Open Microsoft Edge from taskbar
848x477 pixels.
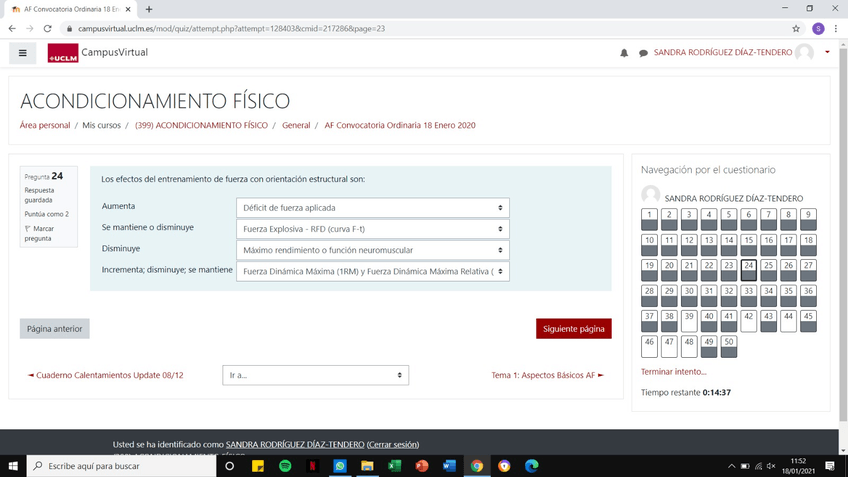[532, 466]
